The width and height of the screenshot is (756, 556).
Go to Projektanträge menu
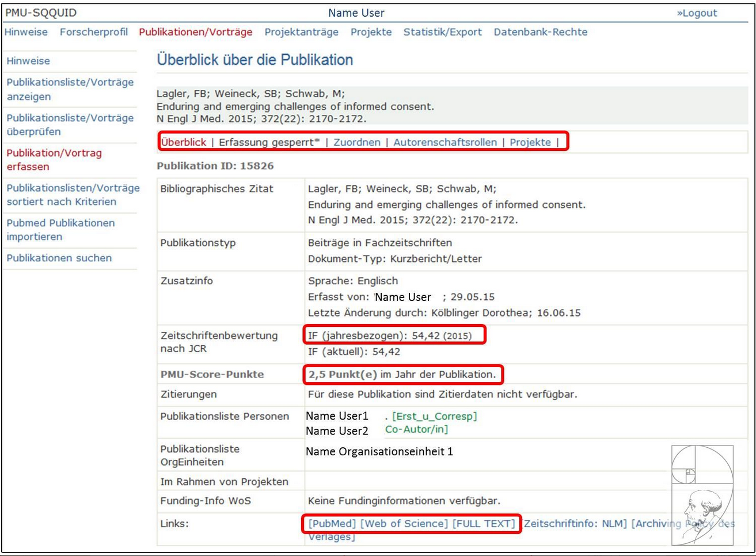302,32
